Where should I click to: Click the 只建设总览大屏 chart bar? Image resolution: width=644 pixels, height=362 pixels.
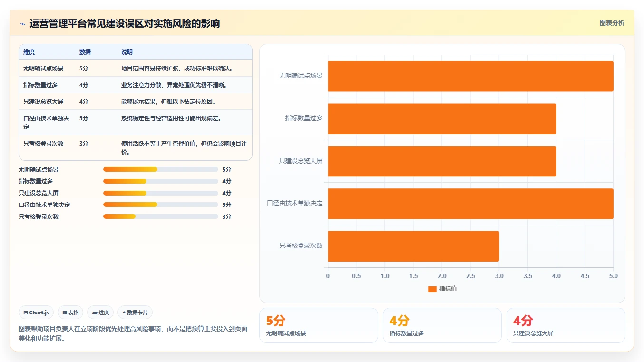[x=442, y=161]
